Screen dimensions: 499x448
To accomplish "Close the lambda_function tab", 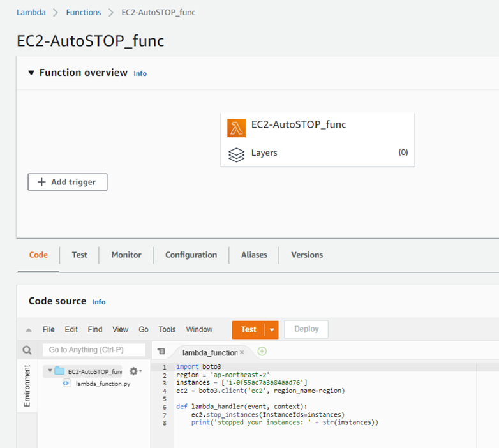I will click(242, 352).
